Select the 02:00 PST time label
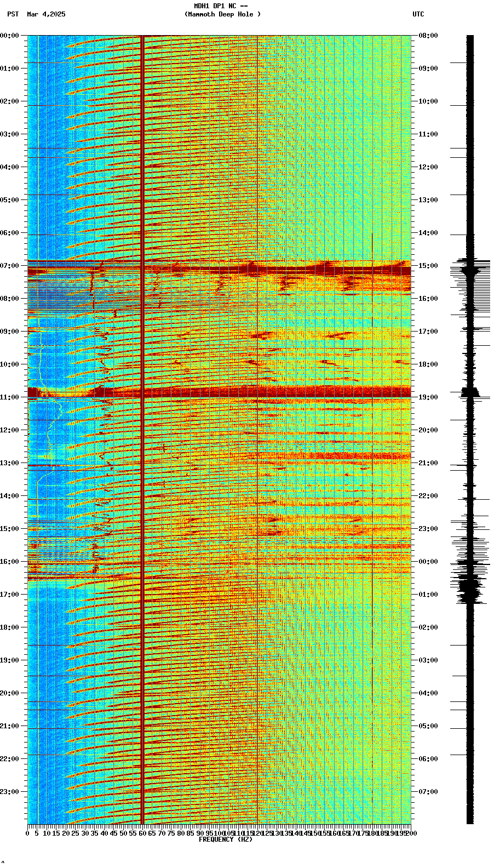494x868 pixels. pyautogui.click(x=9, y=101)
